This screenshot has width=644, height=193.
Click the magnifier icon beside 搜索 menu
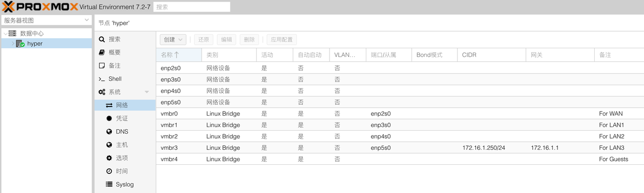(102, 39)
